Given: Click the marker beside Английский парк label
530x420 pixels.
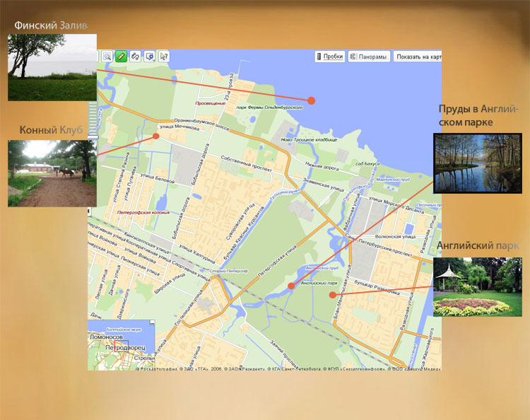Looking at the screenshot, I should [333, 295].
